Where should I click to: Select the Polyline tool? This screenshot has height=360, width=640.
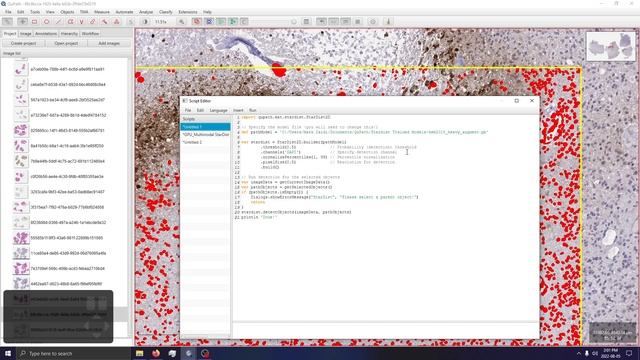pyautogui.click(x=82, y=22)
